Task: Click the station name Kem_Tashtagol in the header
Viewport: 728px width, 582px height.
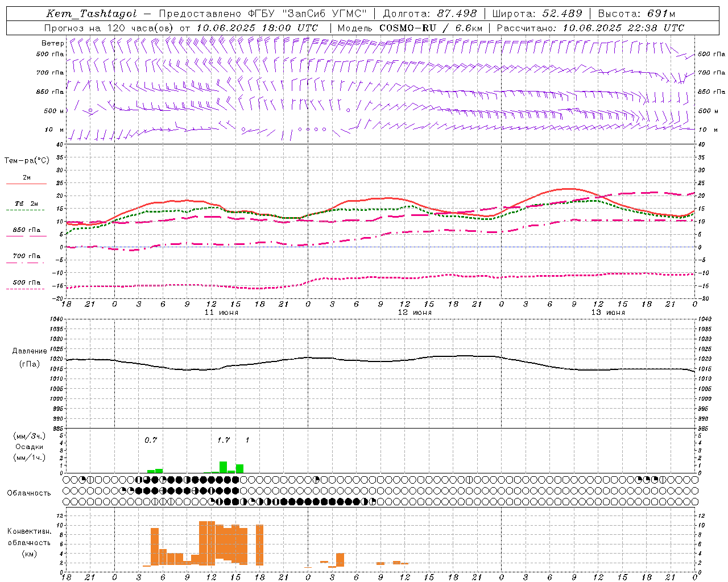Action: [x=92, y=14]
